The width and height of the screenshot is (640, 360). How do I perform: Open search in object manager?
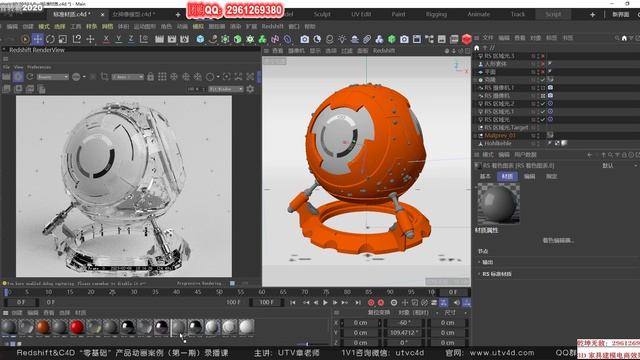[617, 38]
